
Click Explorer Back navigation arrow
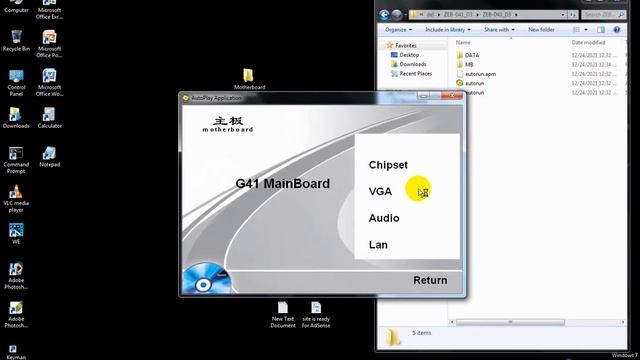coord(384,15)
